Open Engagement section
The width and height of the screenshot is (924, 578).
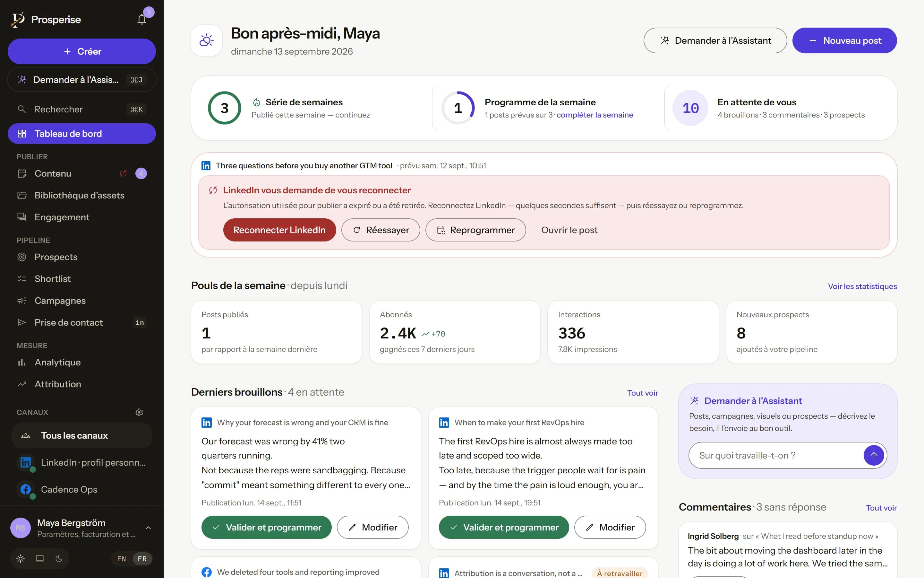tap(82, 217)
